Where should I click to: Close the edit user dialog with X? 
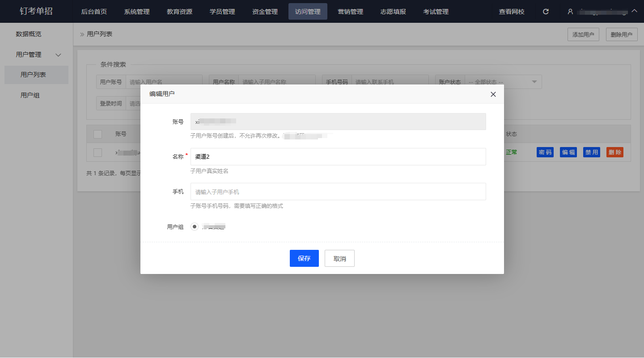tap(493, 94)
